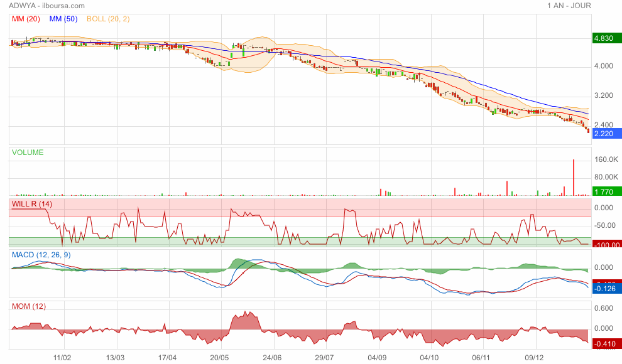Click the MM (50) legend label
This screenshot has height=364, width=622.
click(63, 19)
